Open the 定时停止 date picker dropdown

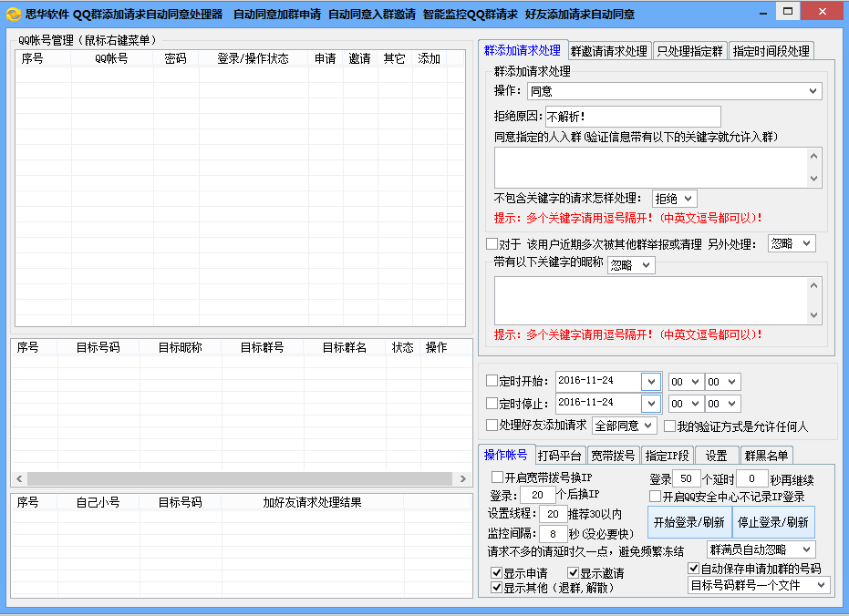651,404
